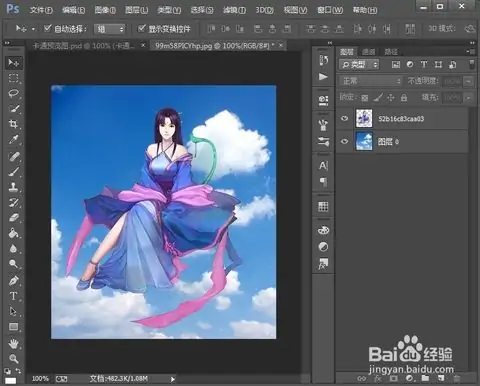Open the Styles fx panel icon

point(323,264)
